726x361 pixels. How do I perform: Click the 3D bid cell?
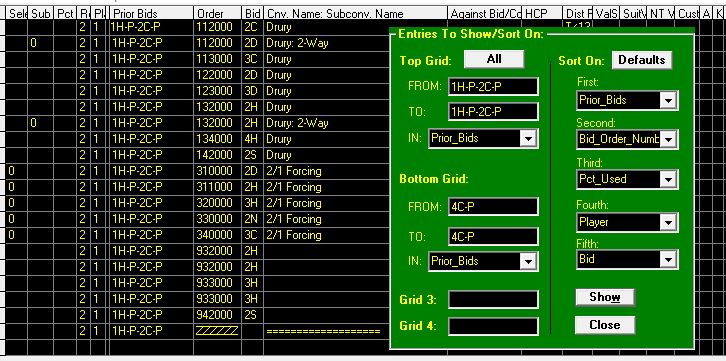click(253, 91)
